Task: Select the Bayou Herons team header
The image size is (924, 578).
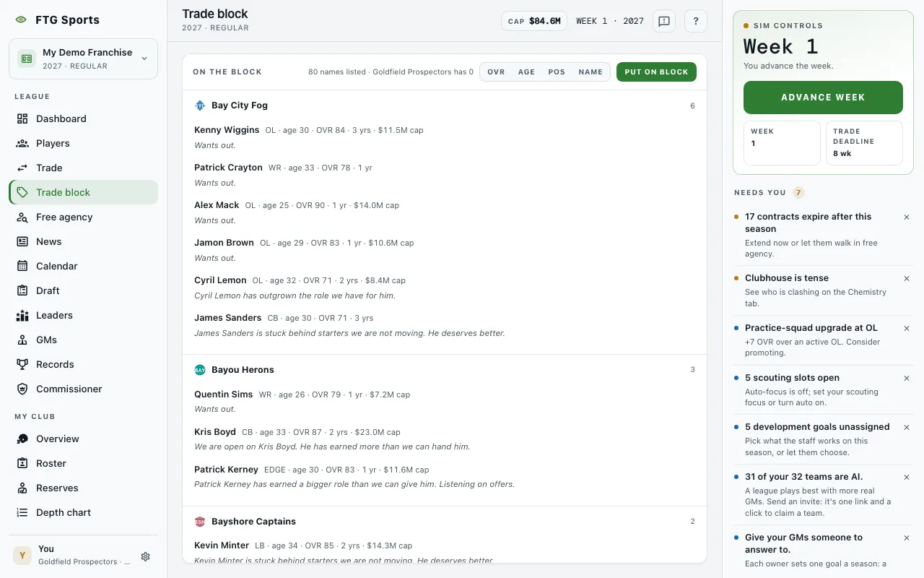Action: coord(445,370)
